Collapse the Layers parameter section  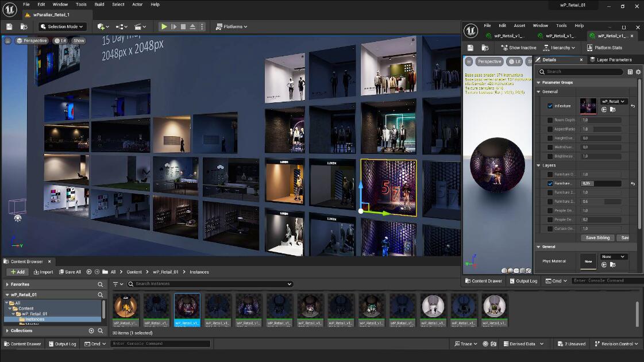click(538, 165)
